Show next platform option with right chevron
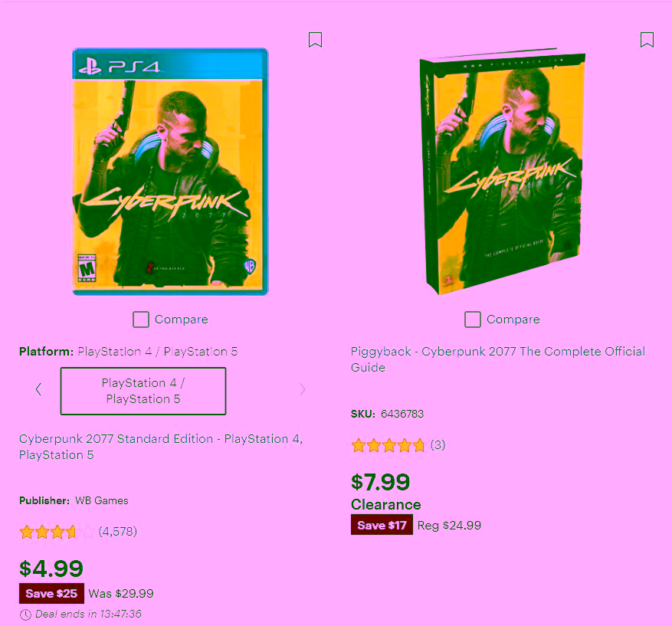 coord(303,389)
